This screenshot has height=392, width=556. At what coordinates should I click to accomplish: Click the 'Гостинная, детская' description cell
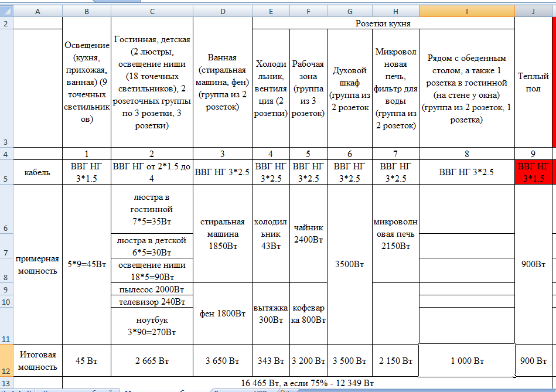(x=152, y=82)
